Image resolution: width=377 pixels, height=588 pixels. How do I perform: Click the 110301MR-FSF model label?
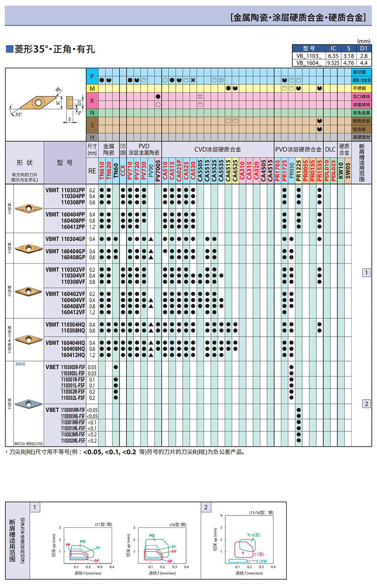73,422
